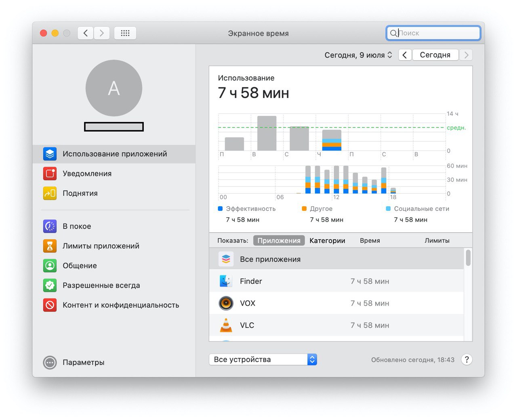Image resolution: width=517 pixels, height=420 pixels.
Task: Open Разрешенные всегда checkmark icon
Action: 50,286
